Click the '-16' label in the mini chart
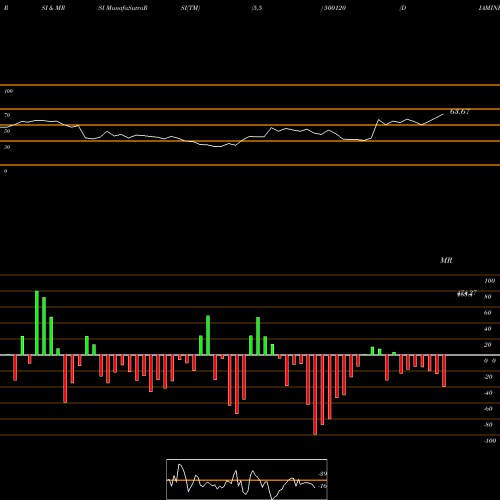Image resolution: width=500 pixels, height=500 pixels. [323, 486]
